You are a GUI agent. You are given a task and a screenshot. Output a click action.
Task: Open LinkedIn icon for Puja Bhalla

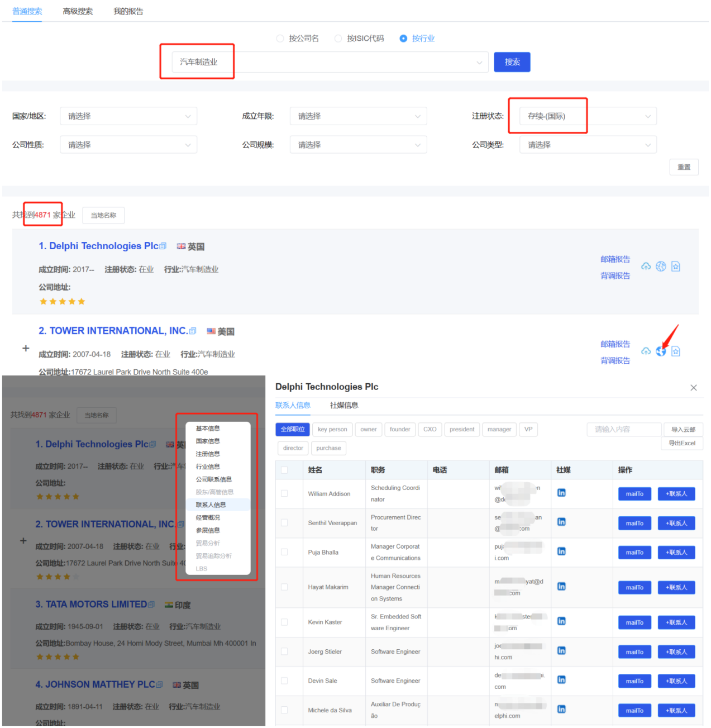(x=561, y=551)
